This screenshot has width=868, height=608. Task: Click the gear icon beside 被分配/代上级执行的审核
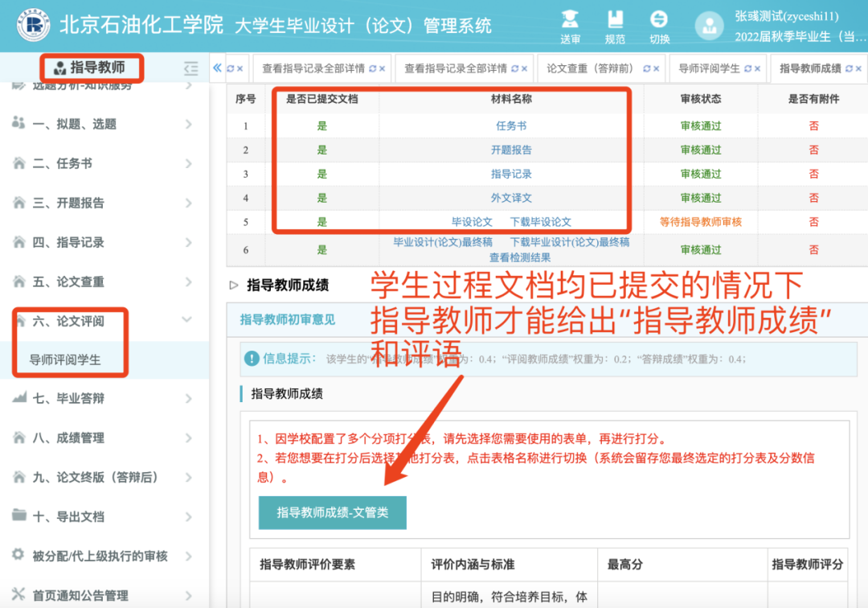[x=18, y=556]
